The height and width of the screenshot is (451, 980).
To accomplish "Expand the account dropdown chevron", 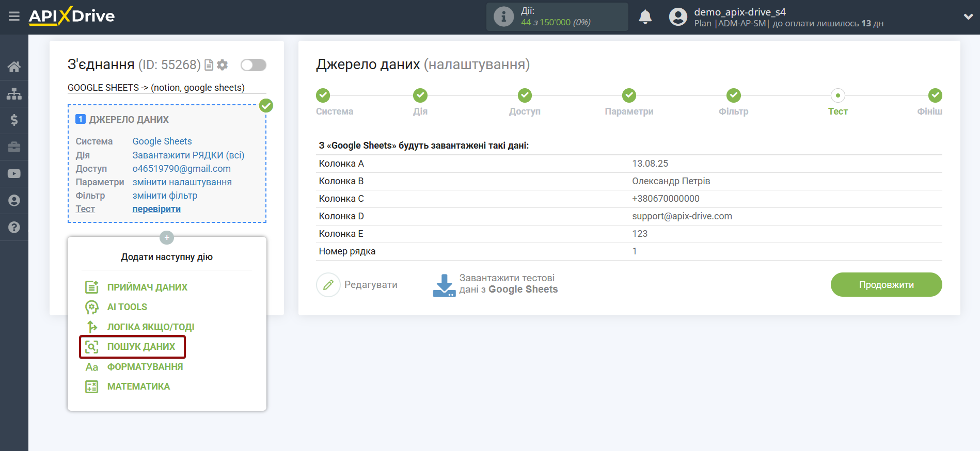I will [x=968, y=17].
